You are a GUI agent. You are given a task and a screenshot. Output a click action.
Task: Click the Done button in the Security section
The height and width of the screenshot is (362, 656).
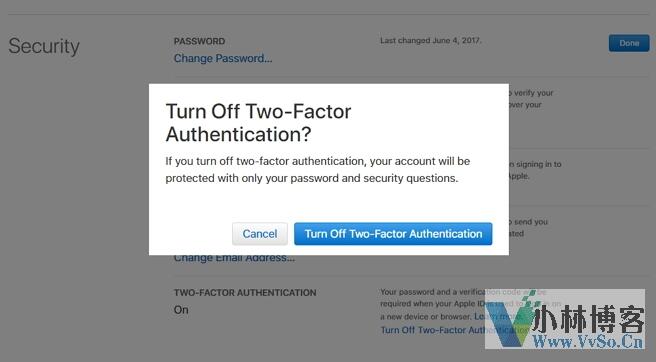(629, 43)
